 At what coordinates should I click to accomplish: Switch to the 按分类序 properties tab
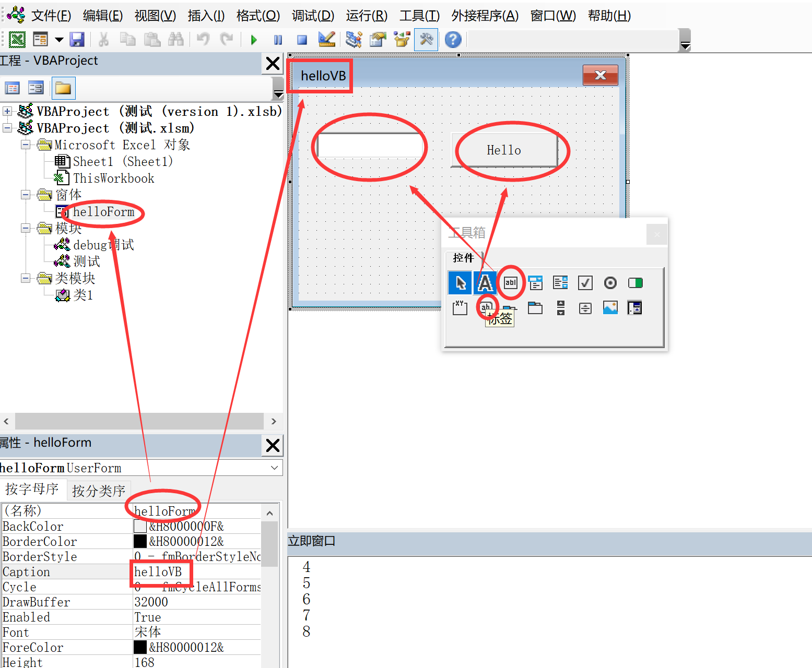click(x=98, y=490)
